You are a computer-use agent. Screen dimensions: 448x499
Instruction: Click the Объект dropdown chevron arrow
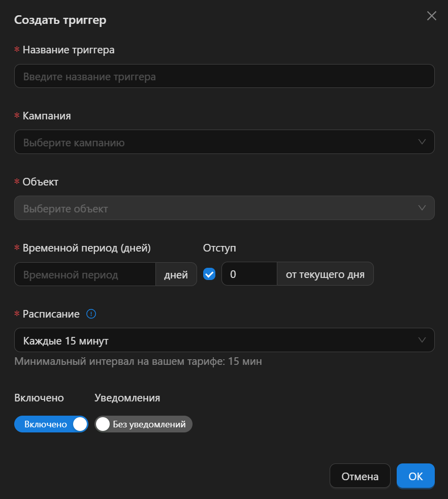point(422,208)
